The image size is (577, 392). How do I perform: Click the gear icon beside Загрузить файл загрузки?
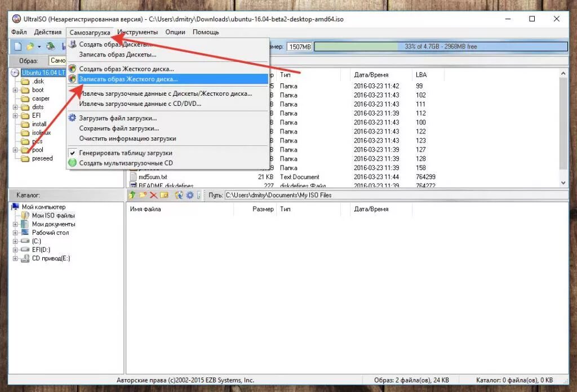point(73,118)
